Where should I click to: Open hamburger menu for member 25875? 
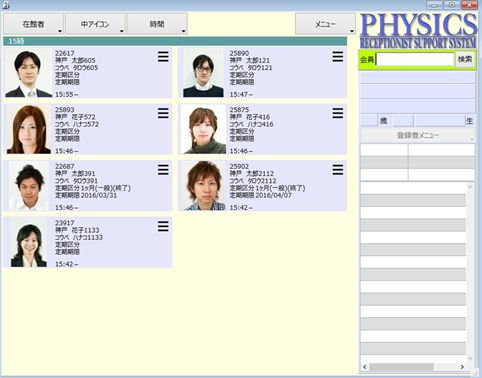(338, 113)
